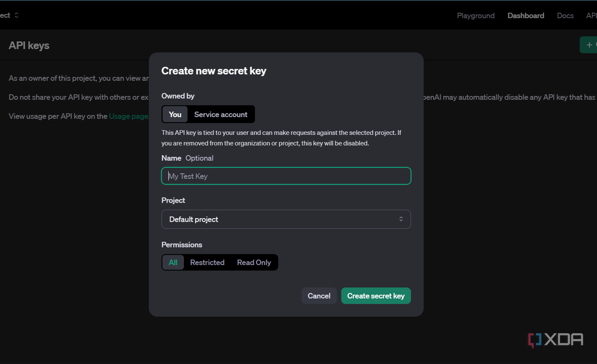Open the Playground tab in header
597x364 pixels.
click(x=476, y=16)
